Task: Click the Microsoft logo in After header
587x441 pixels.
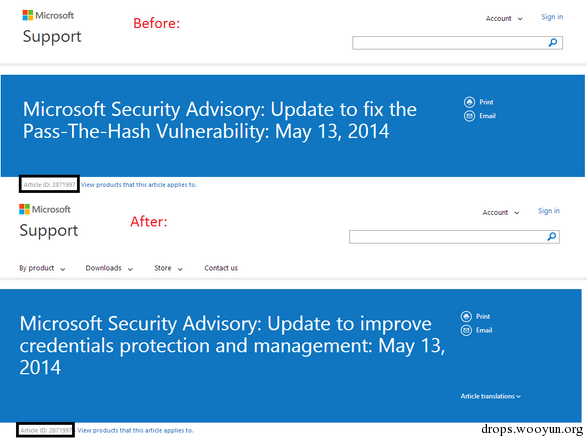Action: (x=45, y=209)
